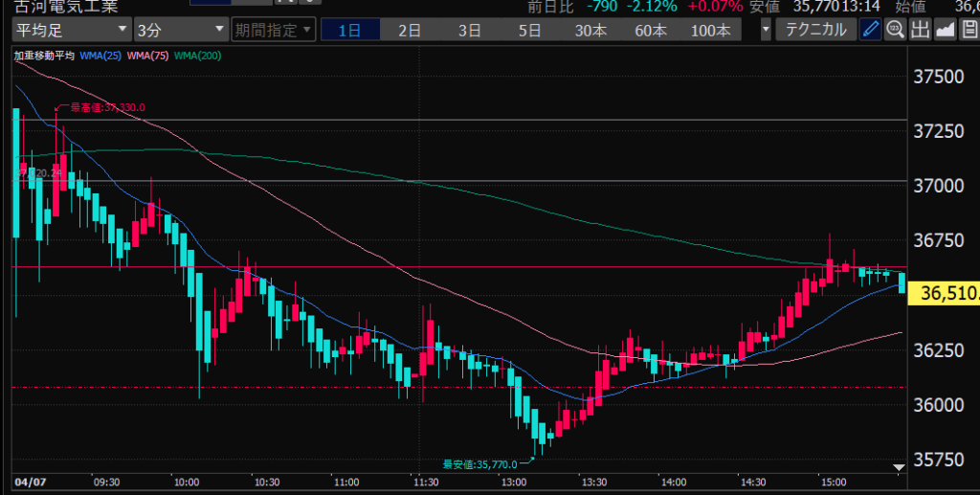The image size is (980, 495).
Task: Select the 60本 bar count option
Action: (x=651, y=30)
